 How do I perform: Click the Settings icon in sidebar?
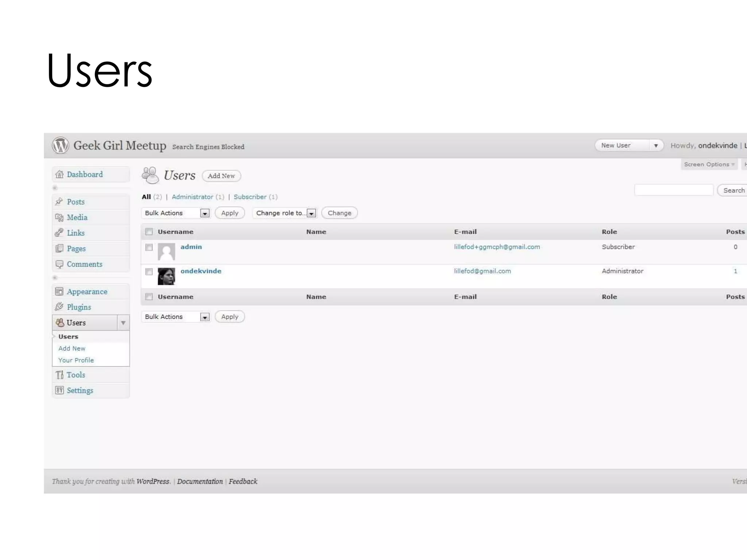click(x=59, y=390)
